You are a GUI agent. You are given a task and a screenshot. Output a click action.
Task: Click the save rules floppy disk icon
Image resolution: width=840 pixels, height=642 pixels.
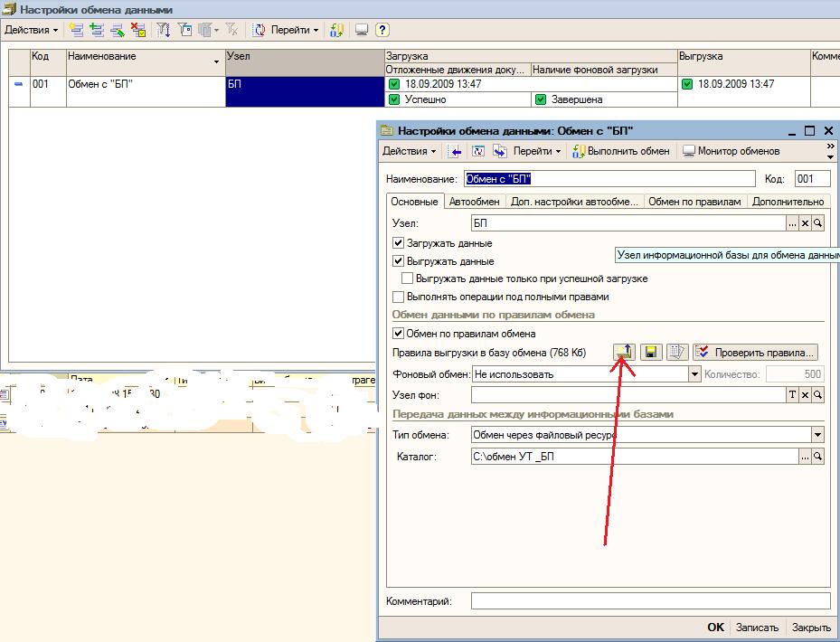(651, 352)
